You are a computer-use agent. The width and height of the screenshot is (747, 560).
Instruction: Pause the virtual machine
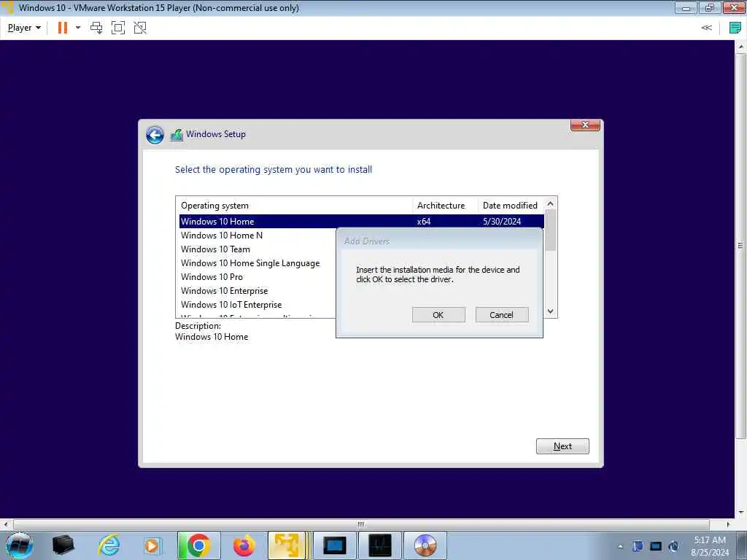[x=63, y=28]
